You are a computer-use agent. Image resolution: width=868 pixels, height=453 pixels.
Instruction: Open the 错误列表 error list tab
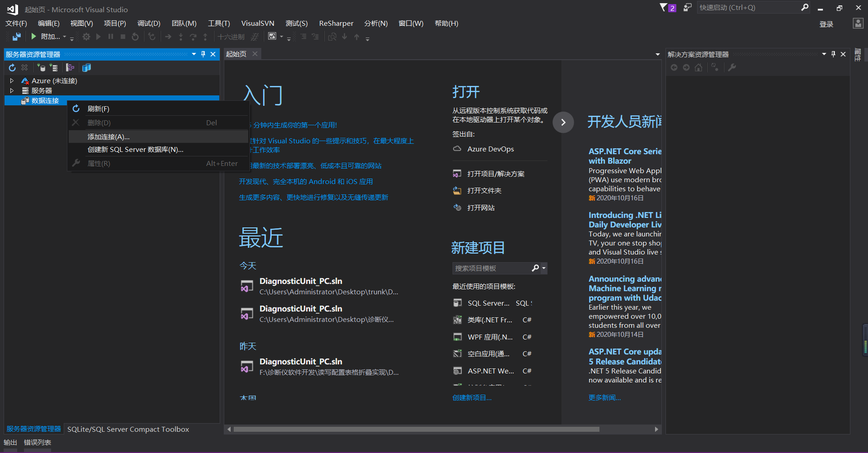click(x=38, y=443)
